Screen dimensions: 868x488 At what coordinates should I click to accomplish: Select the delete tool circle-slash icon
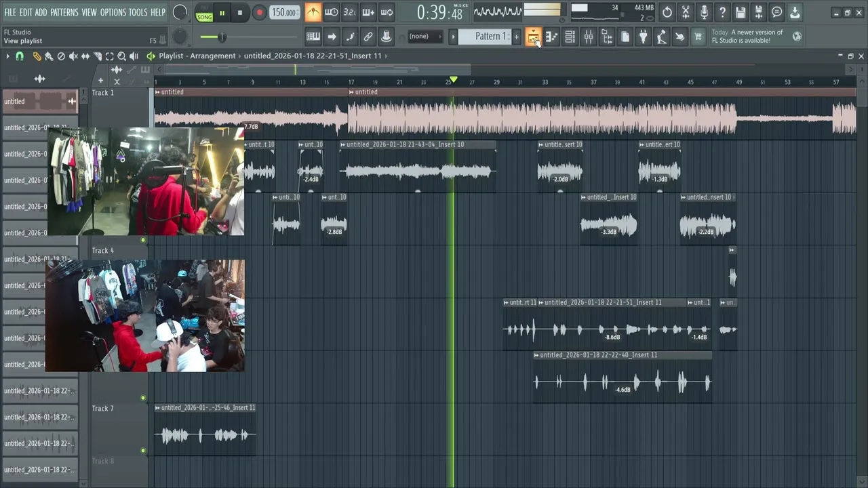(x=61, y=56)
